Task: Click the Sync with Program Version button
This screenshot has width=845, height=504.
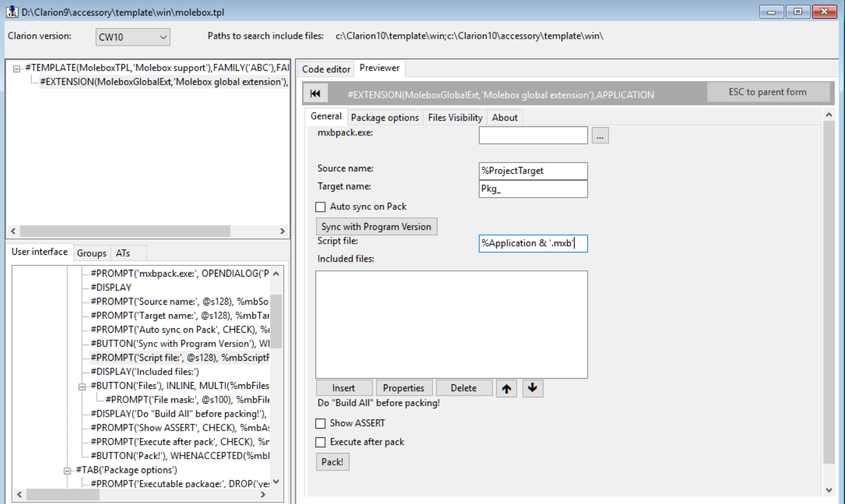Action: (376, 227)
